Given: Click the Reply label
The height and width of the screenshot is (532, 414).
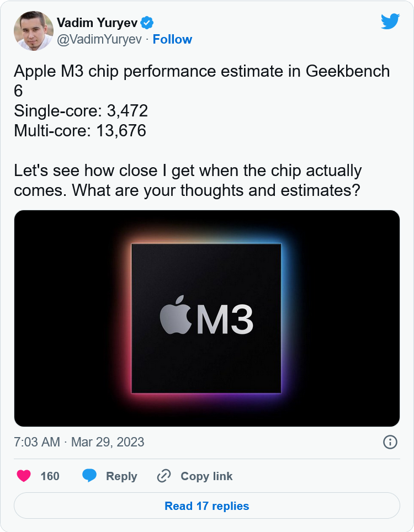Looking at the screenshot, I should (x=121, y=476).
